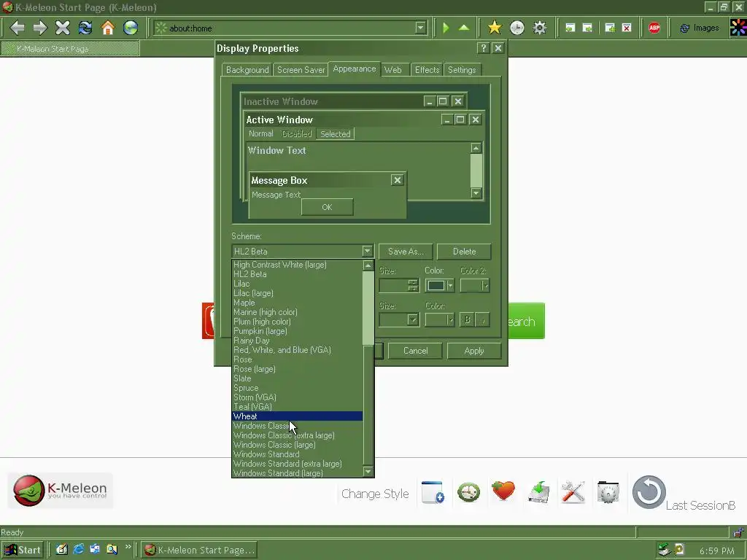Open the font Size dropdown
Screen dimensions: 747x560
413,320
